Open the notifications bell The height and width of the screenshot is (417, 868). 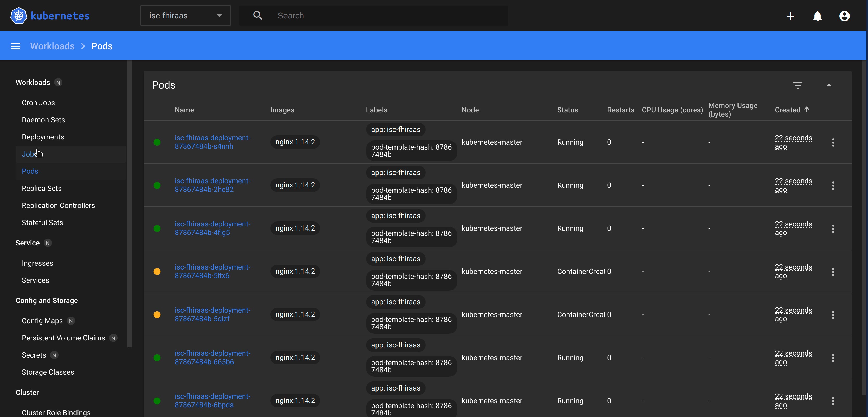pos(817,16)
